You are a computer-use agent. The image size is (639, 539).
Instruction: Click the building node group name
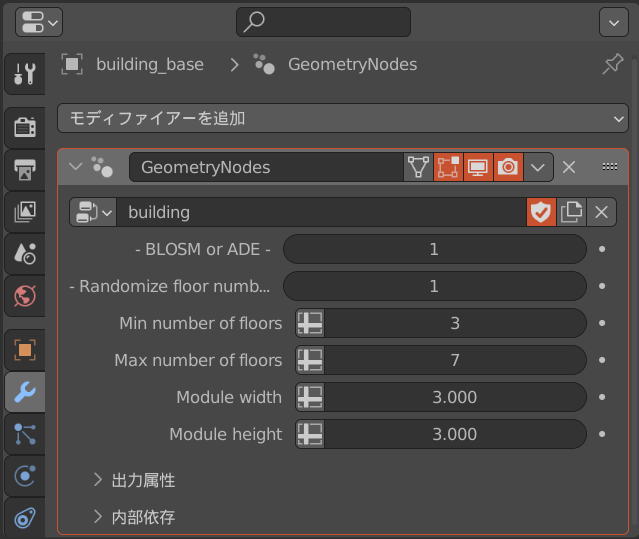coord(322,212)
